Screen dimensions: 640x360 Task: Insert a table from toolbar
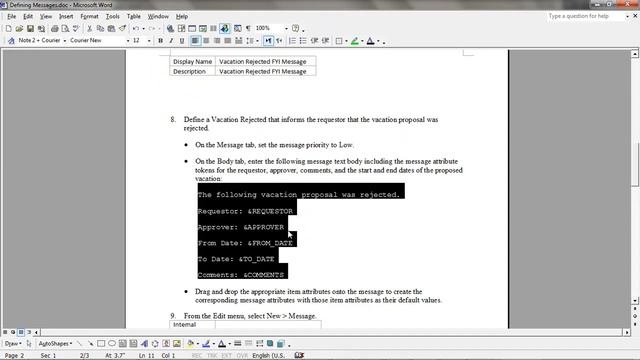point(192,29)
